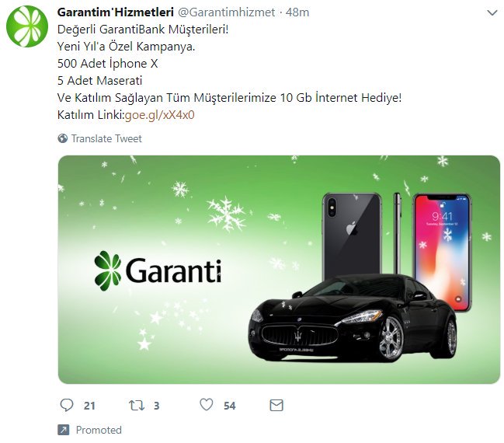Click the Promoted arrow icon
Image resolution: width=504 pixels, height=443 pixels.
64,430
